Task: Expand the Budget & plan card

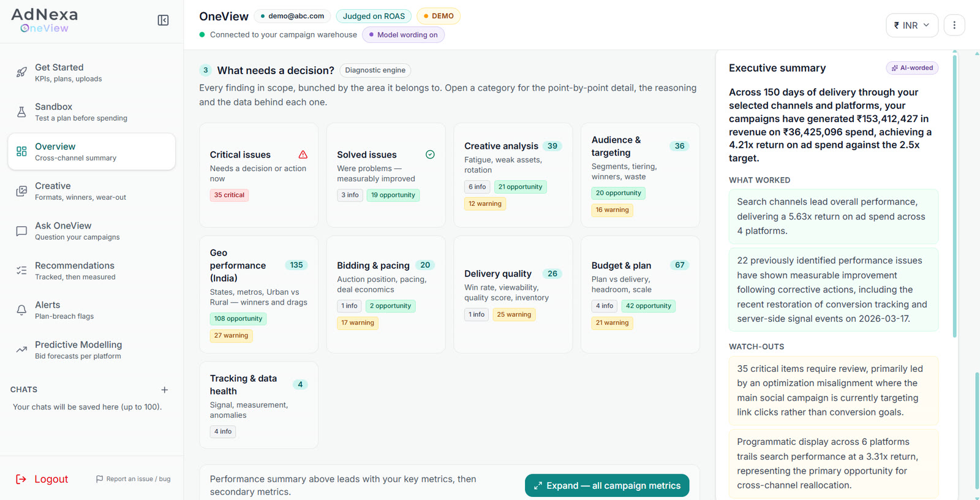Action: click(x=640, y=294)
